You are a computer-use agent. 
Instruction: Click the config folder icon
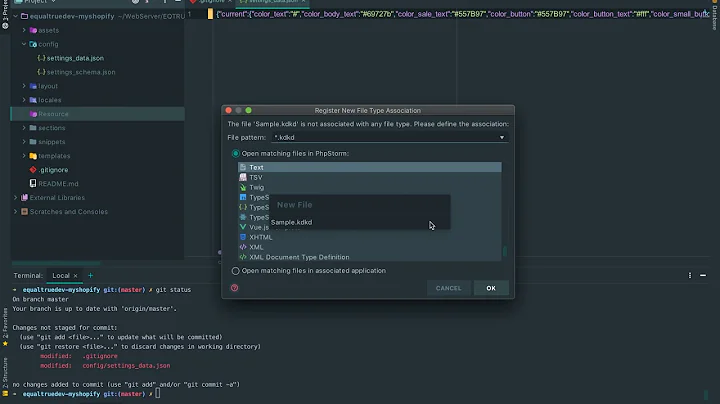(x=33, y=44)
